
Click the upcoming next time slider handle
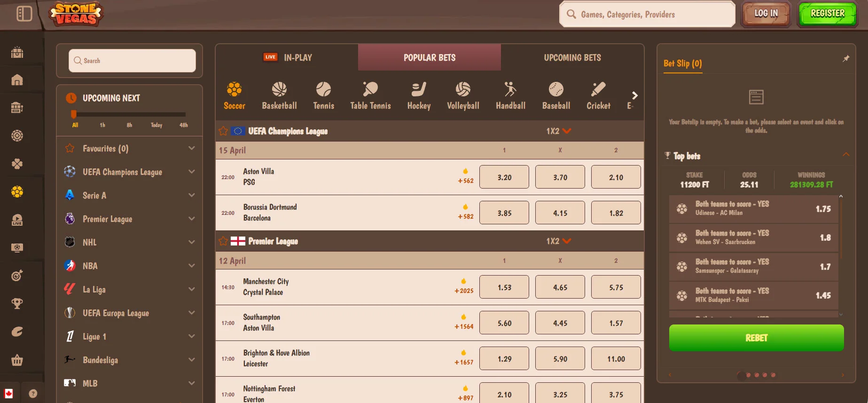point(73,114)
